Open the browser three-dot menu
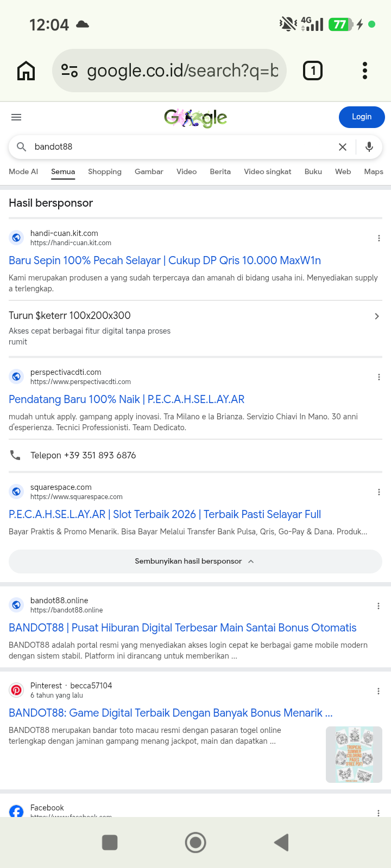Viewport: 391px width, 868px height. [365, 71]
